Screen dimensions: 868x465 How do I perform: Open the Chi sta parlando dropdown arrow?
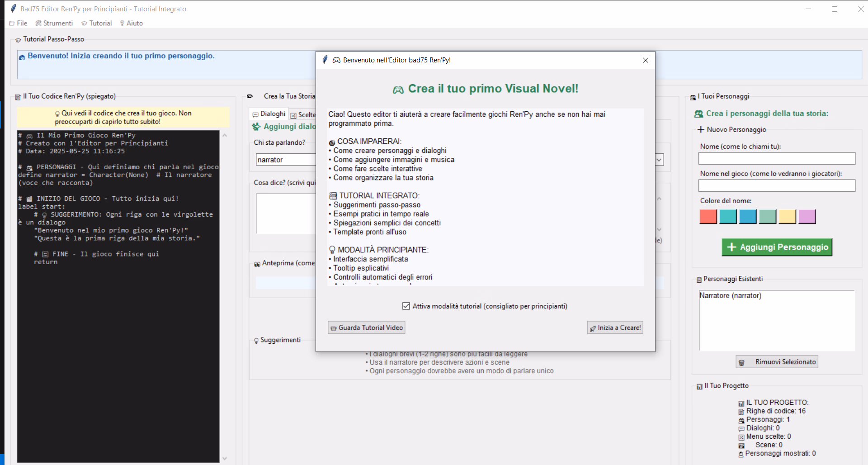pyautogui.click(x=659, y=160)
